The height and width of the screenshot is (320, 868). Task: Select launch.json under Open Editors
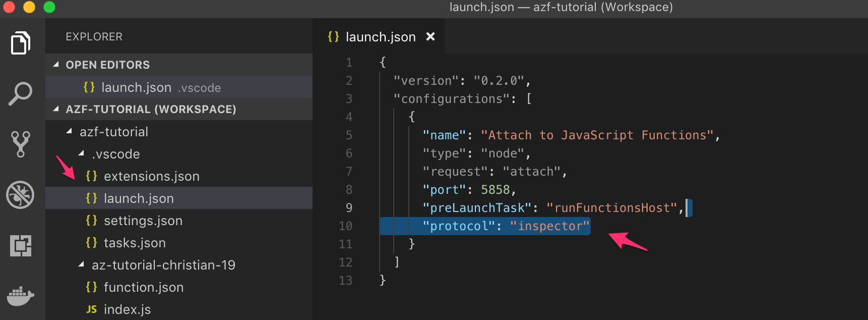pyautogui.click(x=136, y=87)
